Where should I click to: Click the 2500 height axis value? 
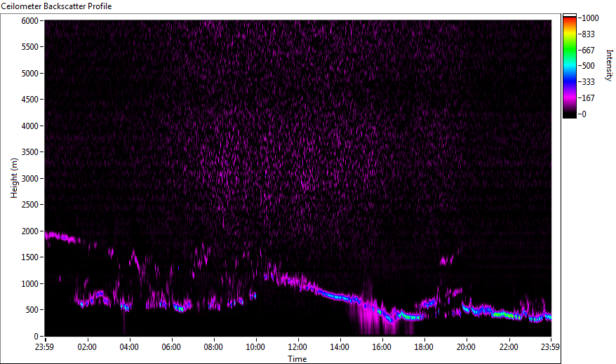(x=30, y=205)
